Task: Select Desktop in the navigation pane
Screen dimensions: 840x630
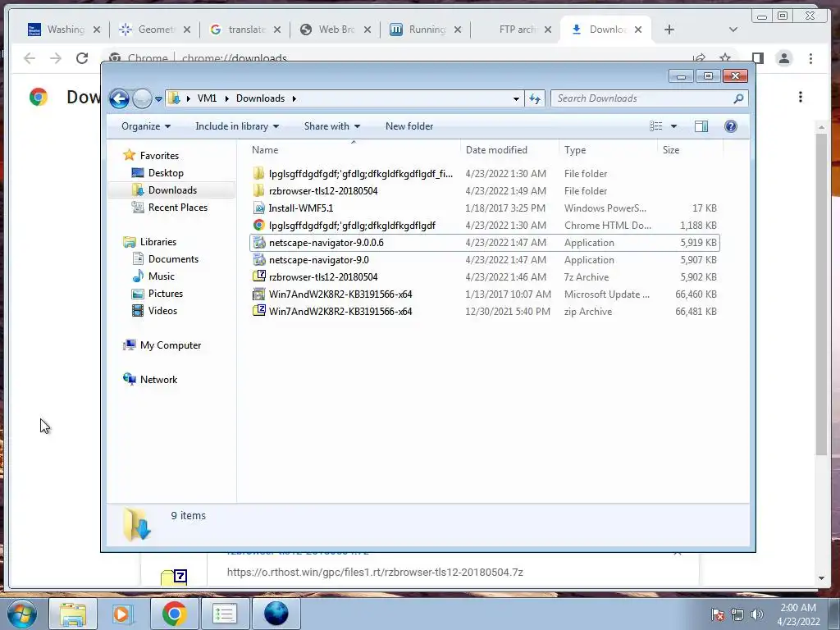Action: point(166,173)
